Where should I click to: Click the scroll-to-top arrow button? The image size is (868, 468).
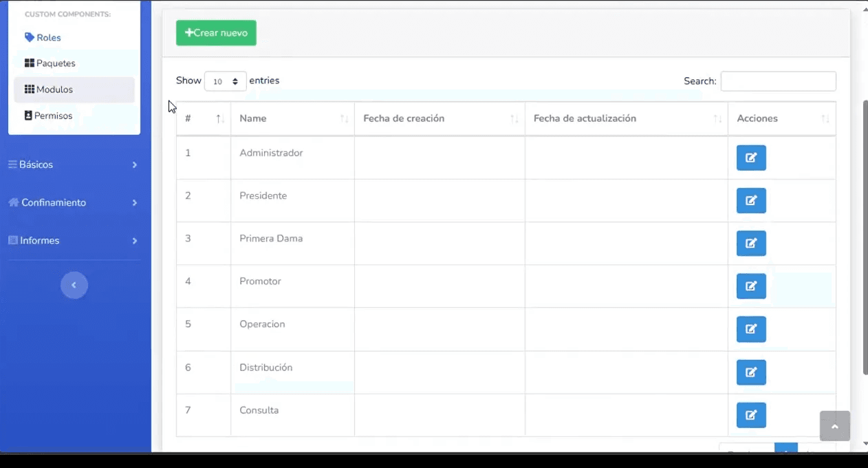tap(834, 426)
